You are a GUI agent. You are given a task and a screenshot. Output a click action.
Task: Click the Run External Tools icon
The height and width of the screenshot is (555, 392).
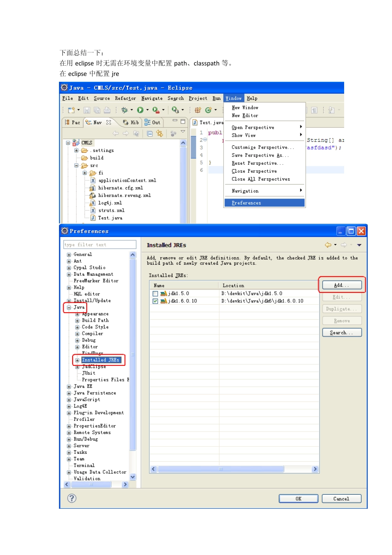tap(156, 110)
